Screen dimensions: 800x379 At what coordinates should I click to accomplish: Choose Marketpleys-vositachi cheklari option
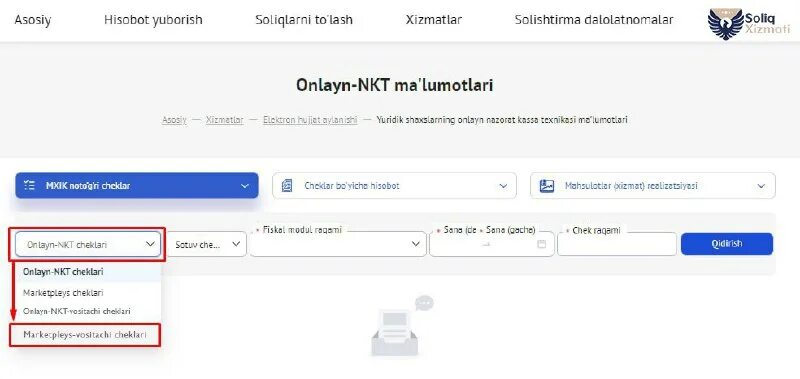coord(85,335)
